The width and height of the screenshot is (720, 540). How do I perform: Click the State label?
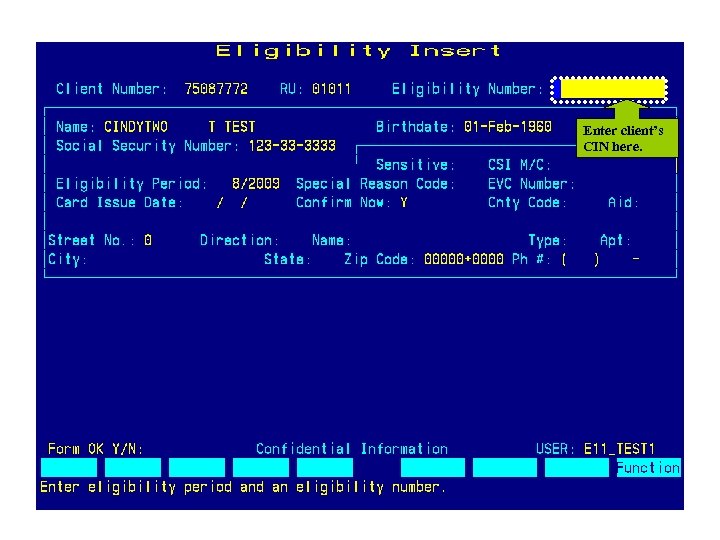(x=287, y=259)
